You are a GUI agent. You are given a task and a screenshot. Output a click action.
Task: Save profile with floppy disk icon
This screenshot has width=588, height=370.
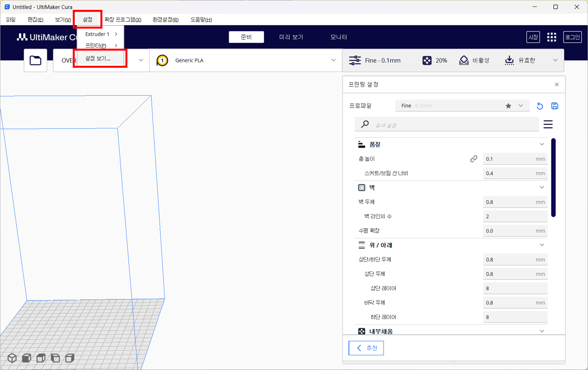555,106
